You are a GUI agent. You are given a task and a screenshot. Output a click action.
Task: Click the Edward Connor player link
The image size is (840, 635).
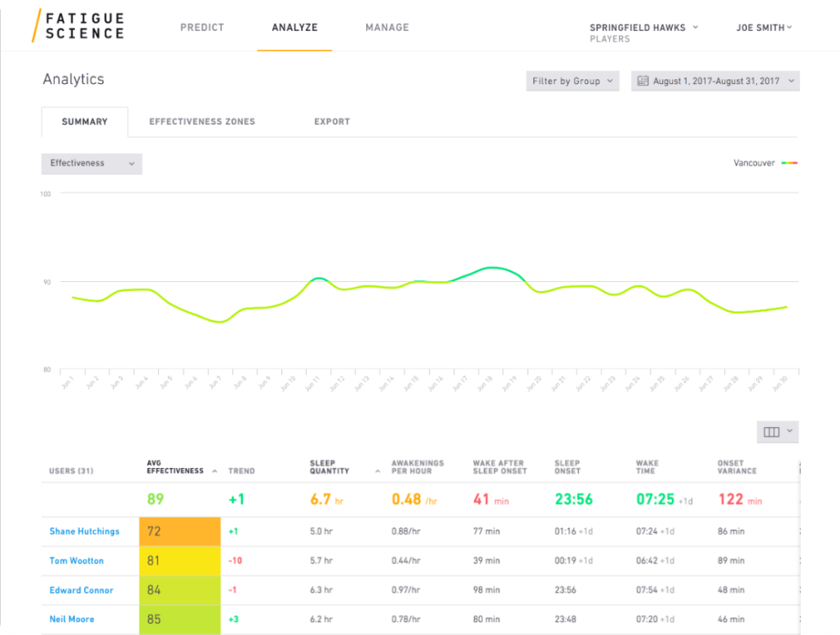(x=81, y=590)
